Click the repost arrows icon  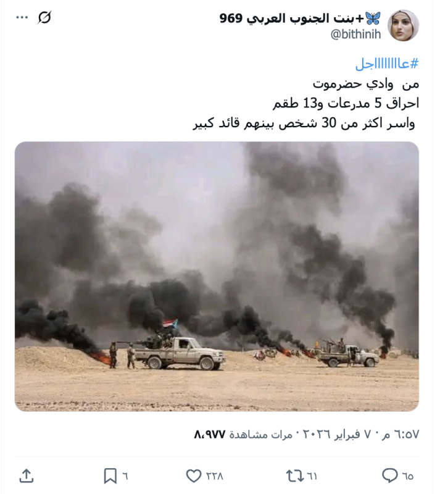[295, 475]
